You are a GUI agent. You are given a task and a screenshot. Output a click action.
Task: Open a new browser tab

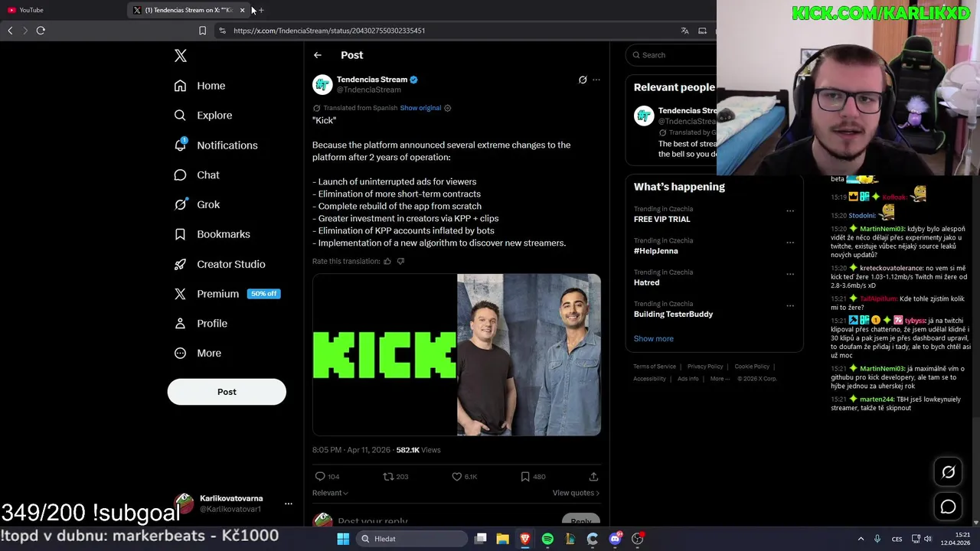[x=261, y=10]
